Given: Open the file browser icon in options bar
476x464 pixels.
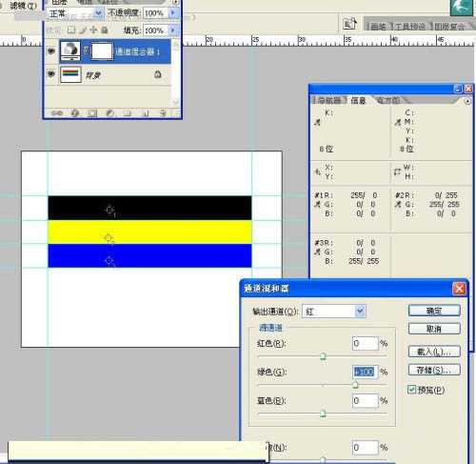Looking at the screenshot, I should [349, 24].
